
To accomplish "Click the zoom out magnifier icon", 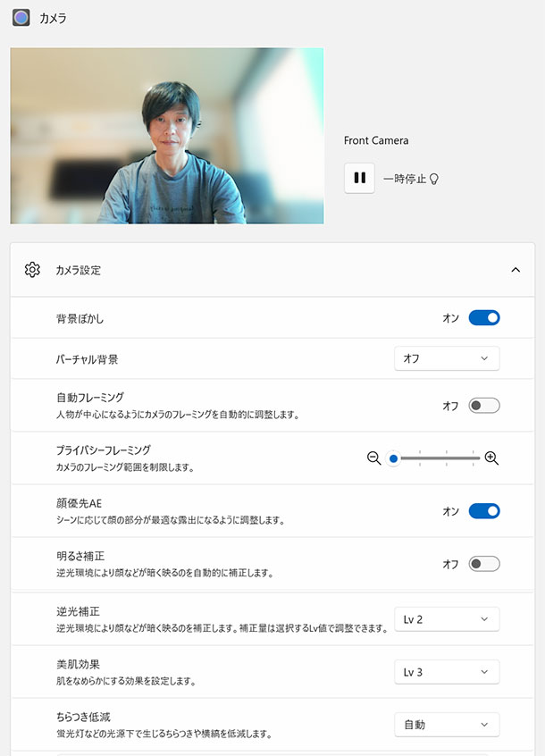I will (374, 458).
